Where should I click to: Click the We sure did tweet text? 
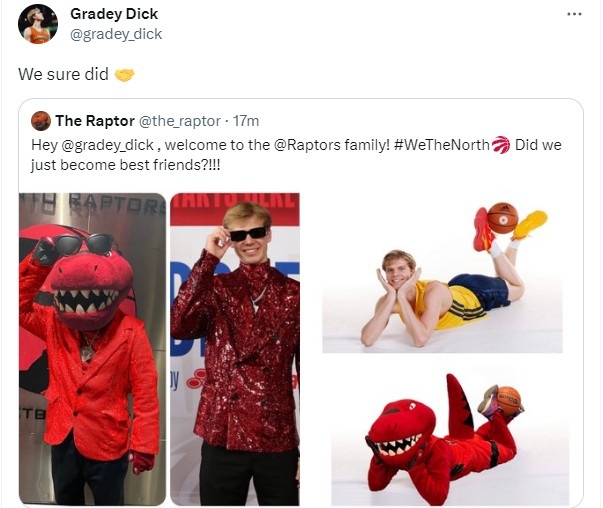pyautogui.click(x=63, y=74)
